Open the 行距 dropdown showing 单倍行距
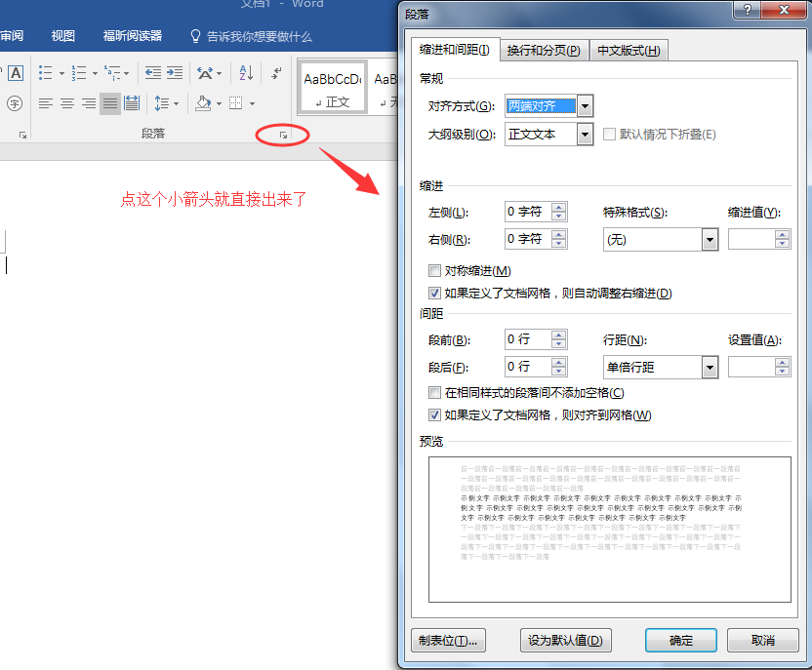Image resolution: width=812 pixels, height=670 pixels. tap(710, 367)
